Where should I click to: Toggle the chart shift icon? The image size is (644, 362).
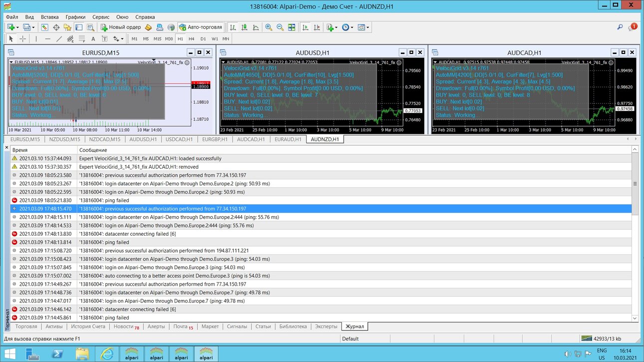[317, 27]
